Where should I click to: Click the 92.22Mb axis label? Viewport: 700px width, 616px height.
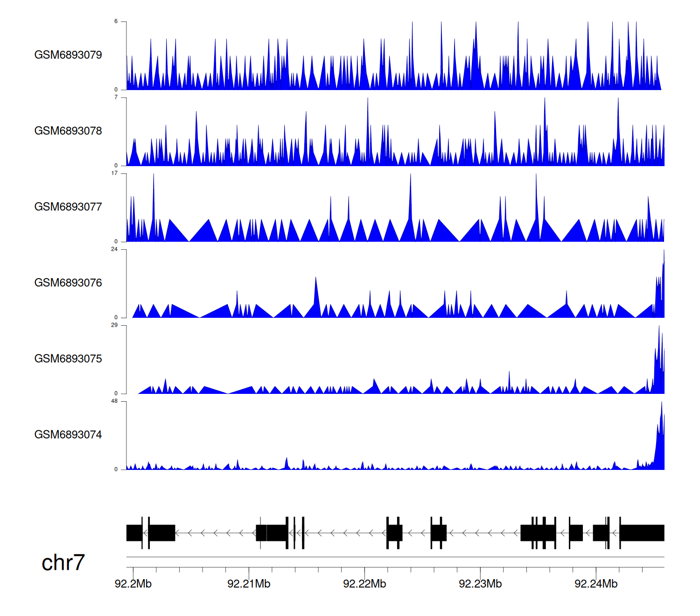click(364, 584)
